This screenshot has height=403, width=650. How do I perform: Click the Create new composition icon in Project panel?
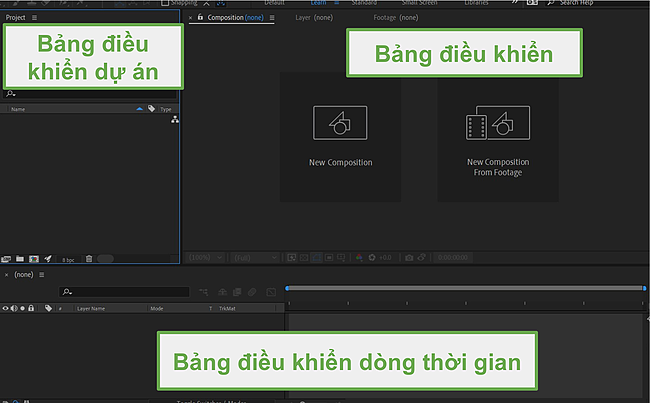[x=34, y=259]
